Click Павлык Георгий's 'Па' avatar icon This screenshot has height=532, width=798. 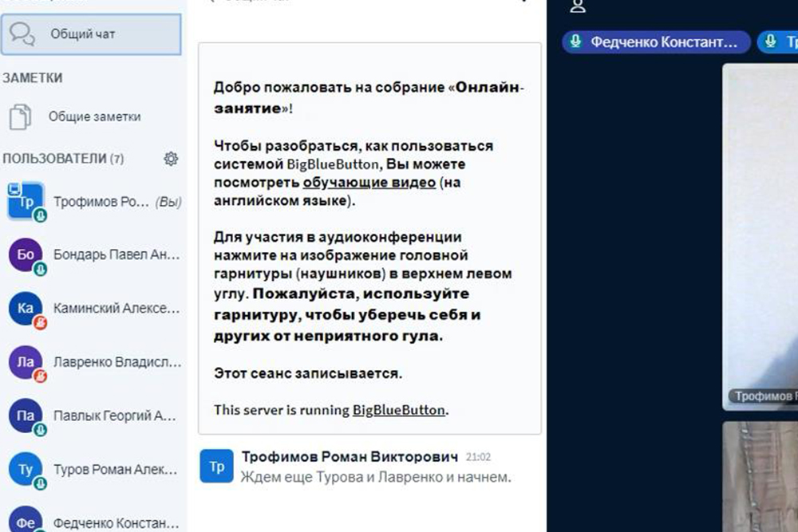(x=25, y=416)
